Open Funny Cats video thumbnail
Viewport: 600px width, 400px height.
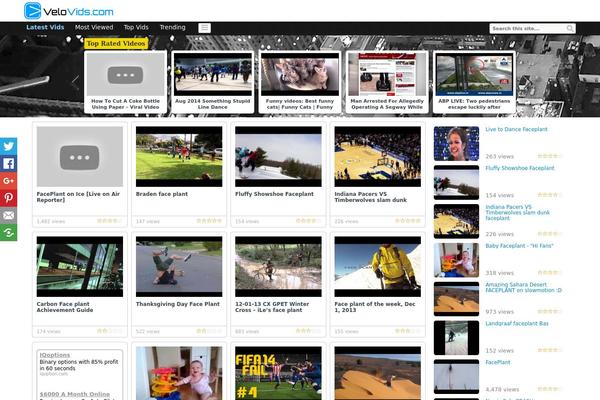click(x=300, y=74)
